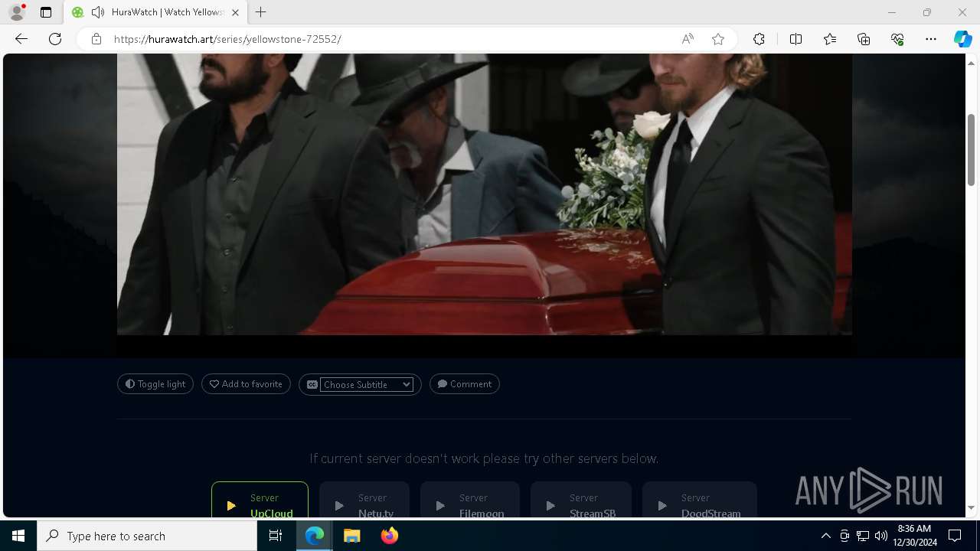The image size is (980, 551).
Task: Expand the Choose Subtitle dropdown
Action: pos(367,384)
